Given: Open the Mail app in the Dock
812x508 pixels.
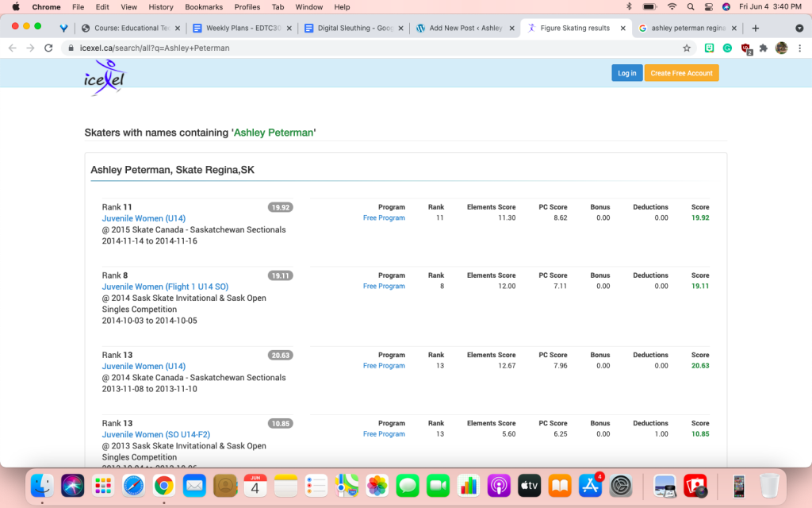Looking at the screenshot, I should (195, 486).
